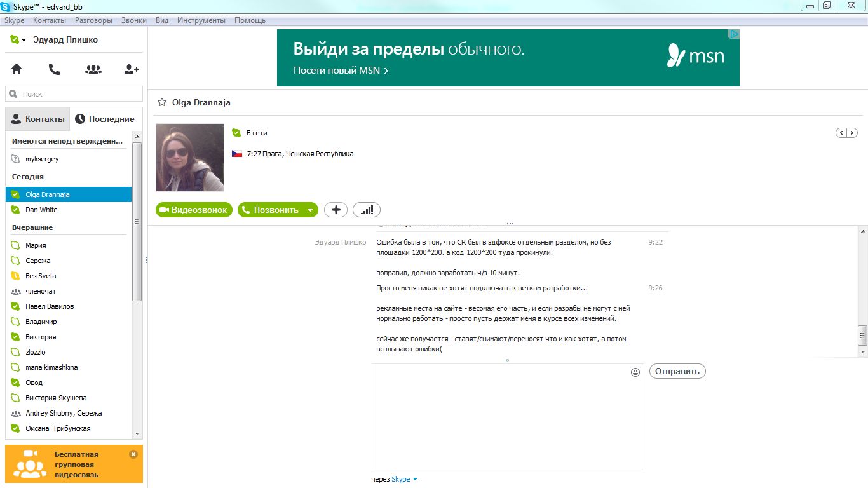The image size is (868, 488).
Task: Click Olga Drannaja's profile photo
Action: coord(190,158)
